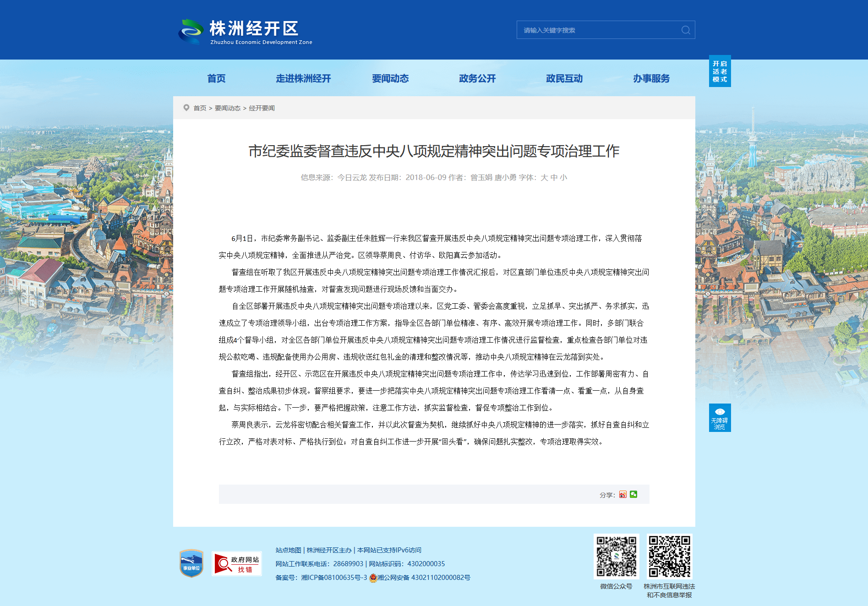Open the 走进株洲经开 menu item
This screenshot has width=868, height=606.
point(303,78)
